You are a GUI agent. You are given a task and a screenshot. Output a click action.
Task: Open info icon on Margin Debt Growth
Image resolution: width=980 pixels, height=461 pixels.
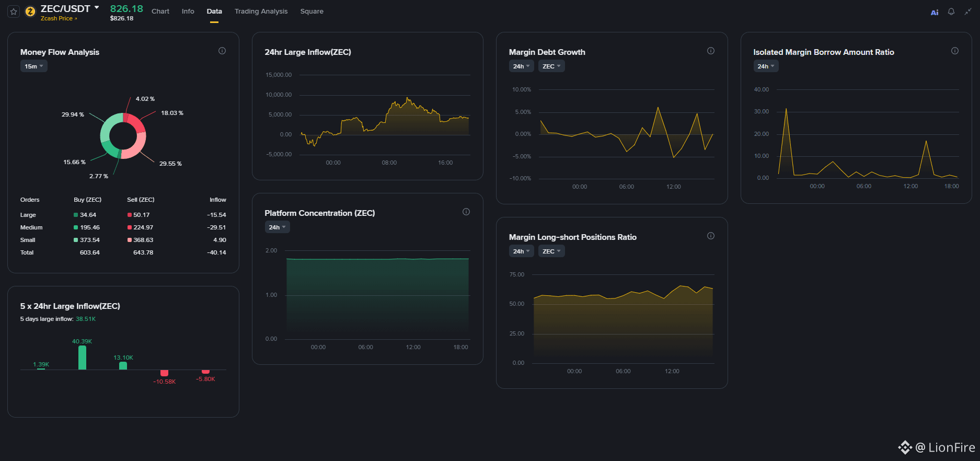[x=711, y=51]
